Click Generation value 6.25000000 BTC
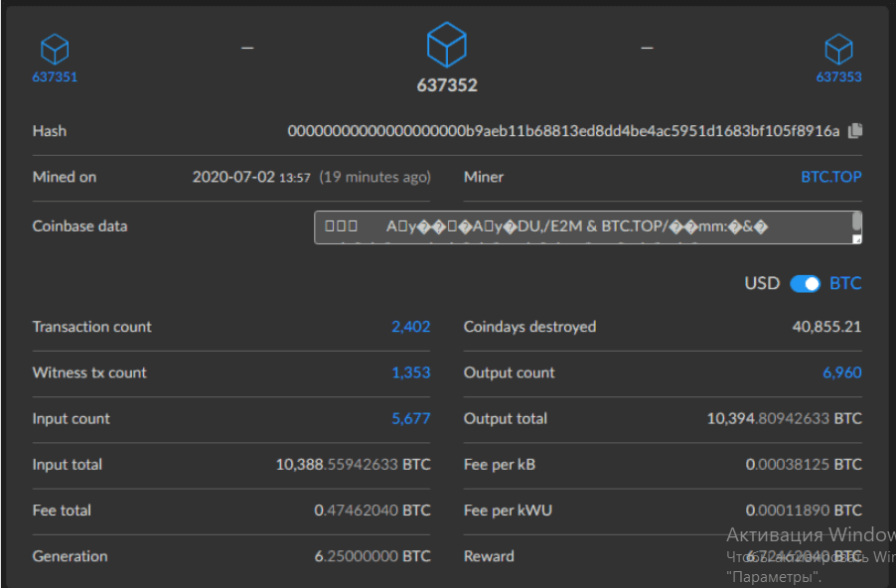Image resolution: width=896 pixels, height=588 pixels. pyautogui.click(x=372, y=556)
